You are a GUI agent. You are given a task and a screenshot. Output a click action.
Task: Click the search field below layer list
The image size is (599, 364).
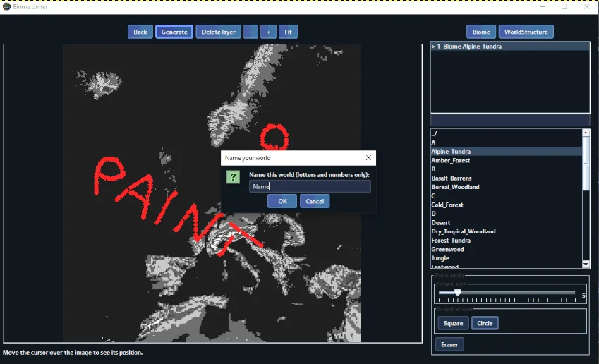point(510,121)
